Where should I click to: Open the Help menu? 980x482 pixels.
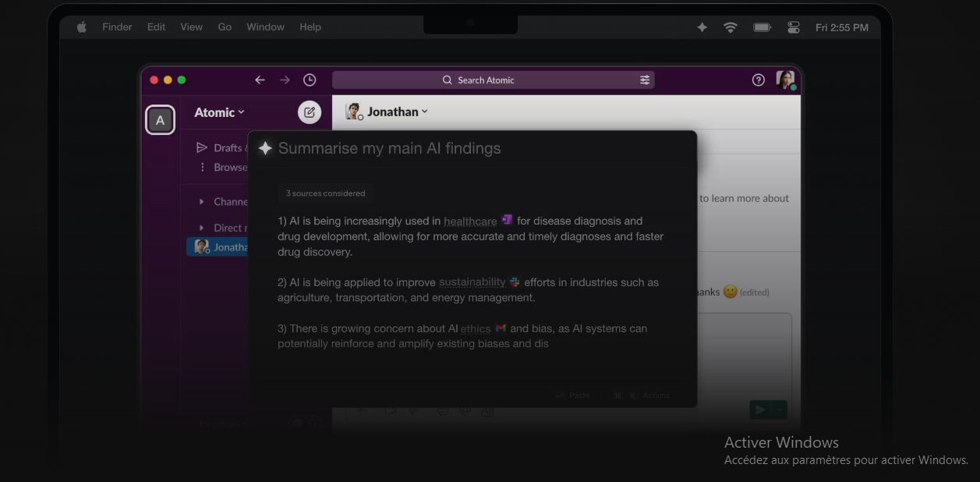tap(310, 27)
